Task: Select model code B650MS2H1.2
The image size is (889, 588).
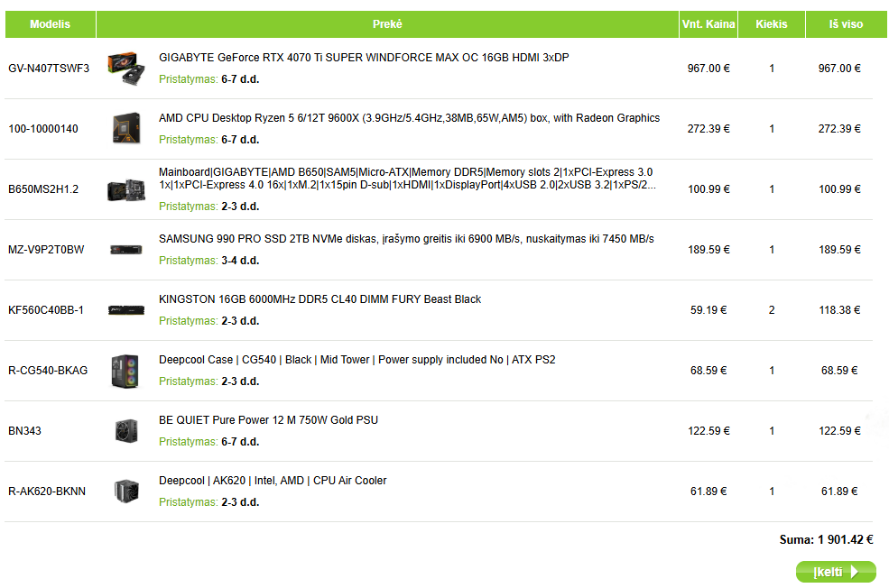Action: 43,189
